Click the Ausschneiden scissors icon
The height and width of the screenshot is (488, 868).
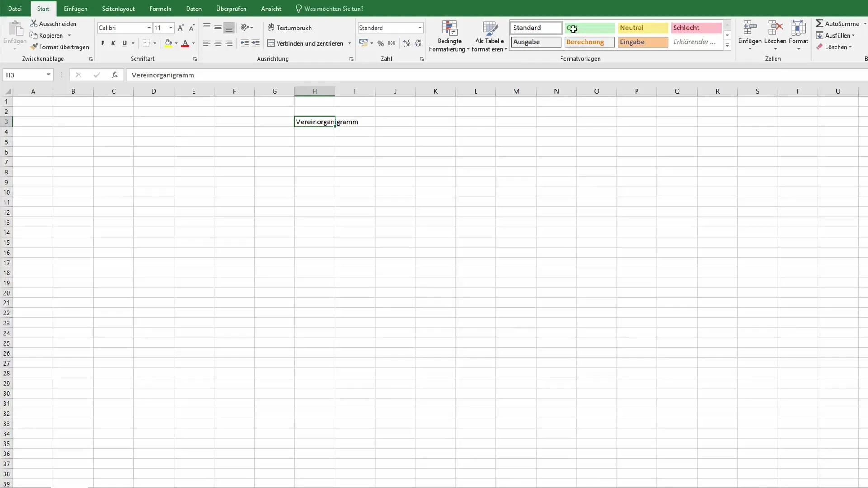[x=33, y=23]
